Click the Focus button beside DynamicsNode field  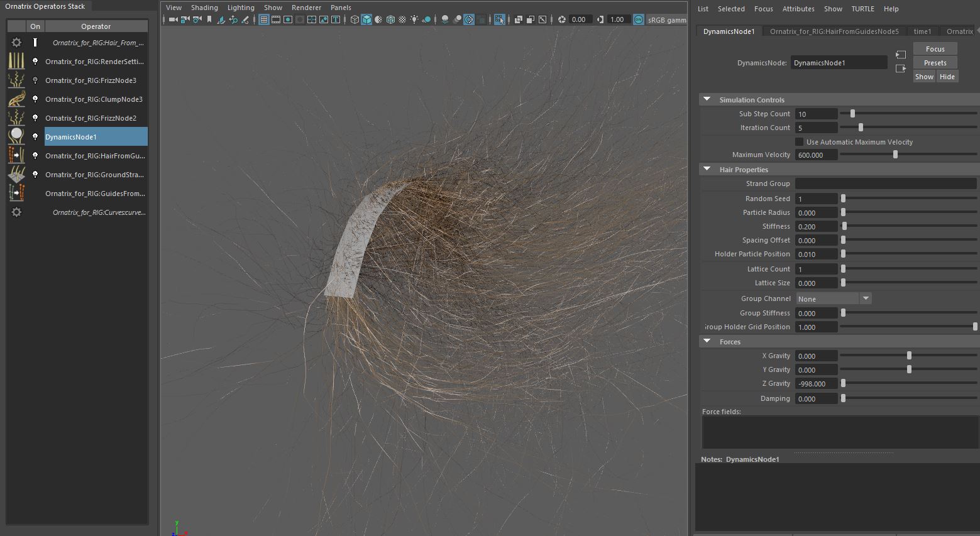(x=935, y=49)
